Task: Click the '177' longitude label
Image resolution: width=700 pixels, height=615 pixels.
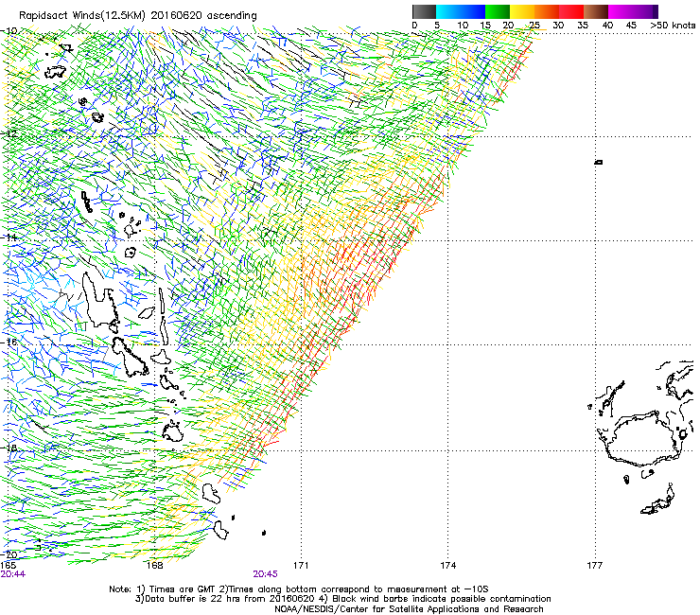Action: pyautogui.click(x=594, y=566)
